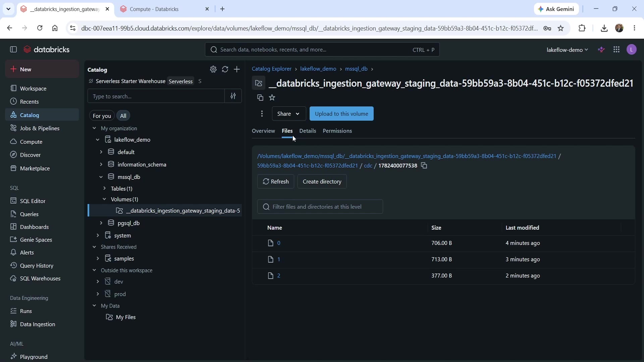The width and height of the screenshot is (644, 362).
Task: Open Marketplace from the sidebar
Action: click(x=42, y=168)
